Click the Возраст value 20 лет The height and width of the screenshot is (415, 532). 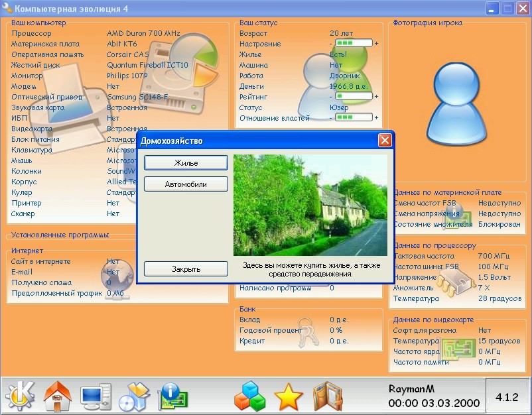(x=341, y=33)
